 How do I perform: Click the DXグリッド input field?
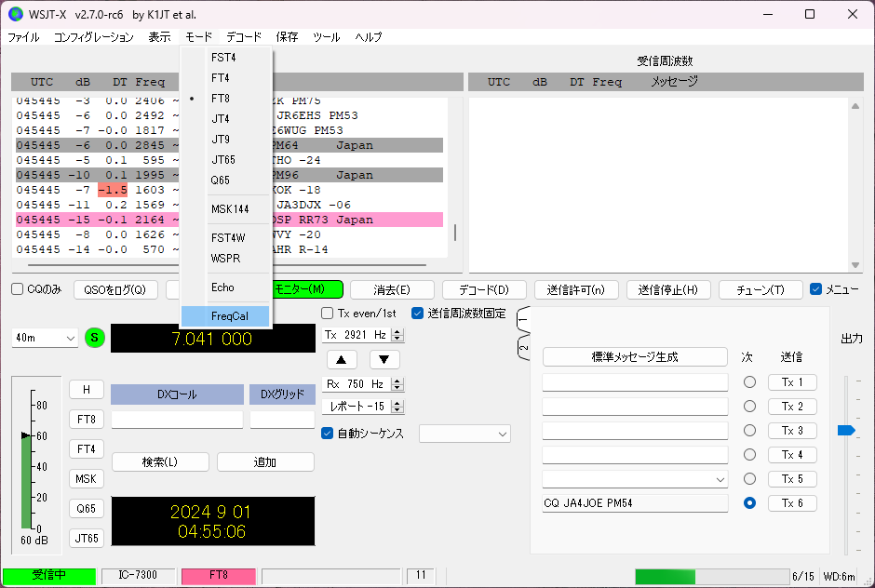[x=282, y=420]
